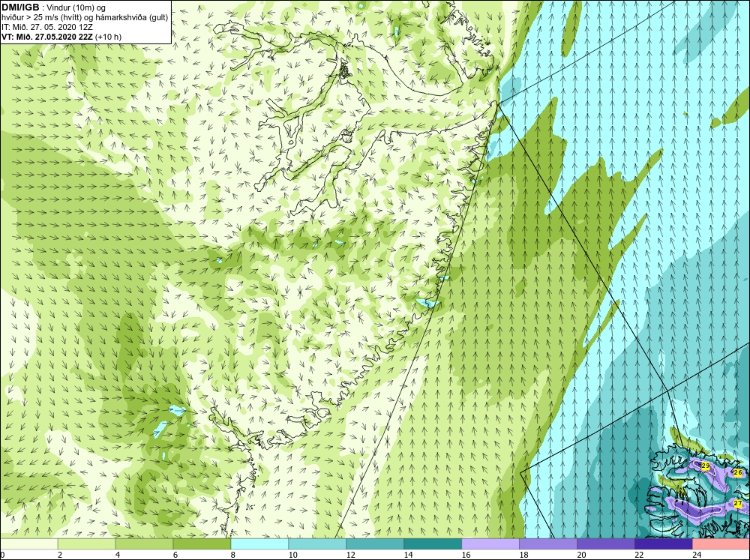Click the medium purple 18–20 m/s legend swatch
This screenshot has width=750, height=560.
[548, 544]
